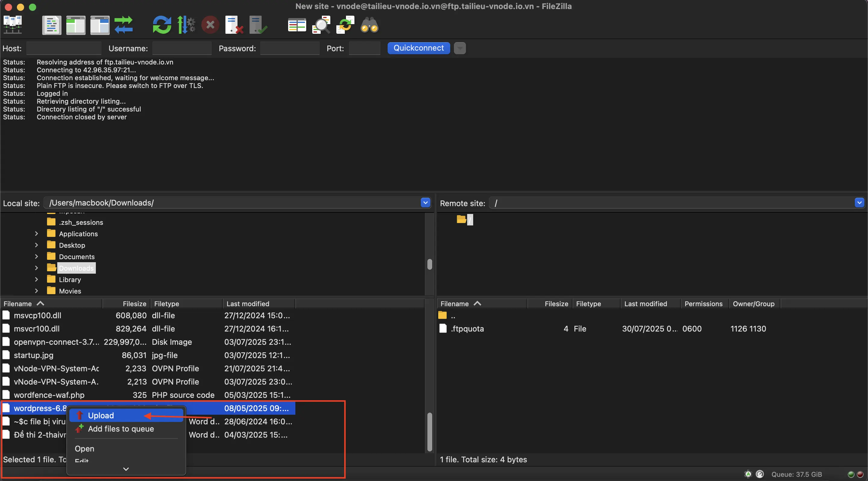This screenshot has height=481, width=868.
Task: Reconnect to the last server
Action: pyautogui.click(x=258, y=25)
